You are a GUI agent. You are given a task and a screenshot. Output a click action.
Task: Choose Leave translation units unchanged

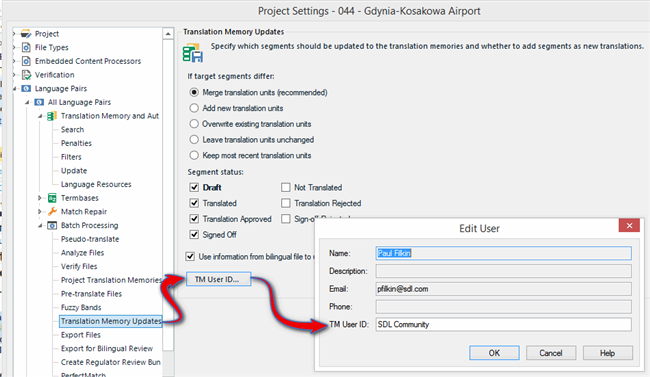194,139
